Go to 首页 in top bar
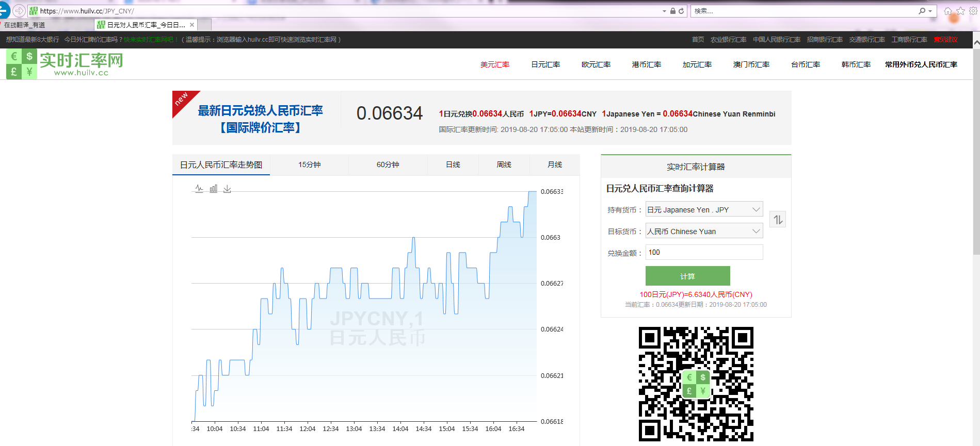 click(x=698, y=40)
